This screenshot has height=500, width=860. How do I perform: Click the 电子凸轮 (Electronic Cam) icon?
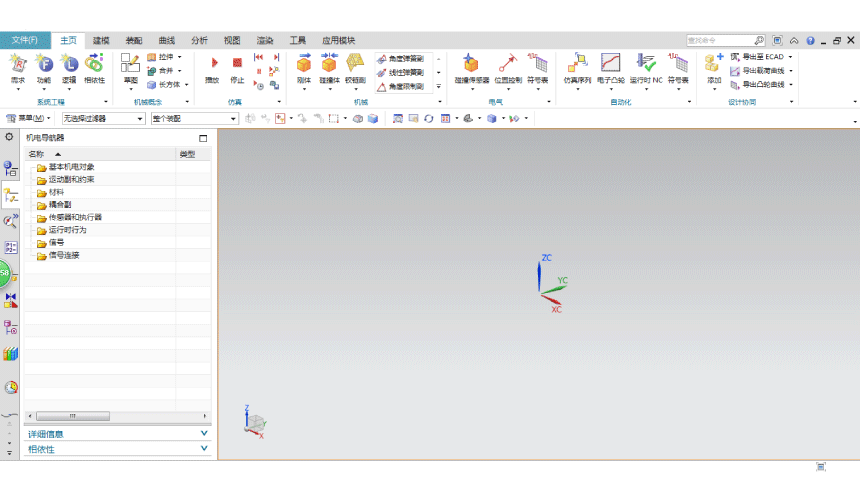tap(610, 64)
